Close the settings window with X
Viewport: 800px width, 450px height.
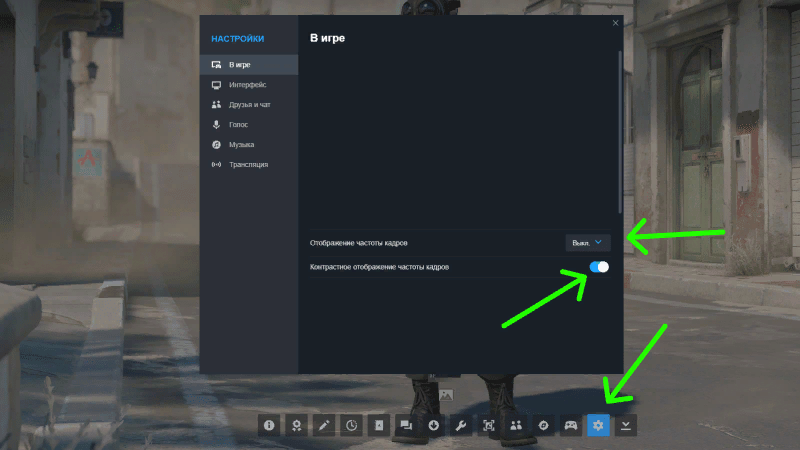615,23
